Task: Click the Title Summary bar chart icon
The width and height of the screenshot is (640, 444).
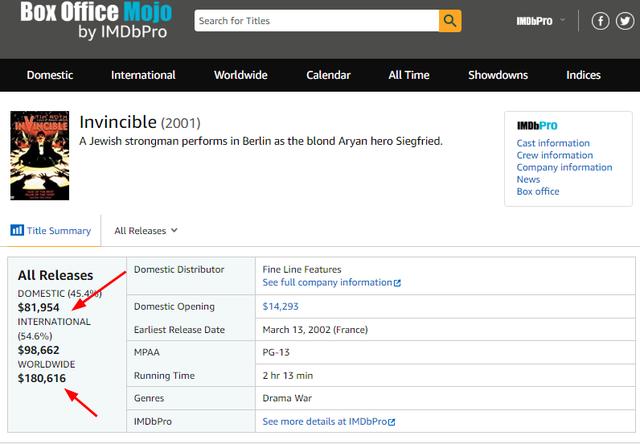Action: coord(17,230)
